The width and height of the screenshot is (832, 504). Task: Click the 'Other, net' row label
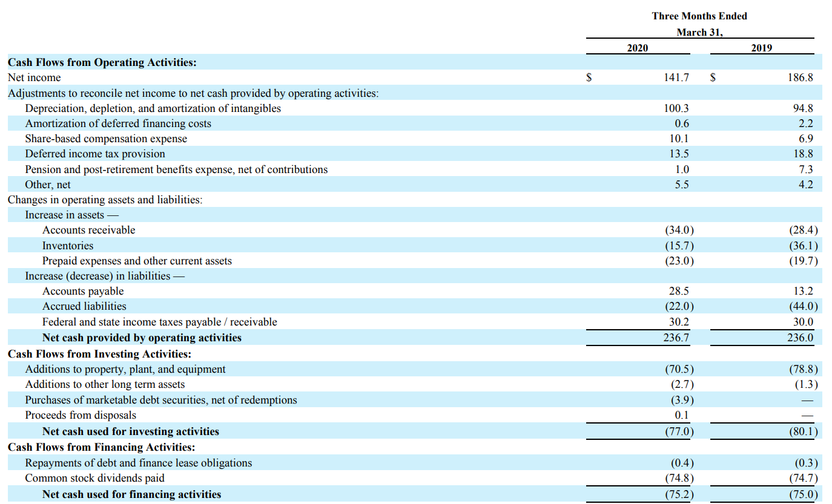point(48,185)
